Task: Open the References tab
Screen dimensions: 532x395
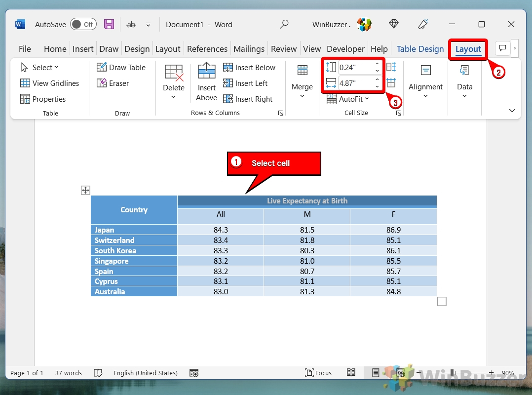Action: click(x=207, y=49)
